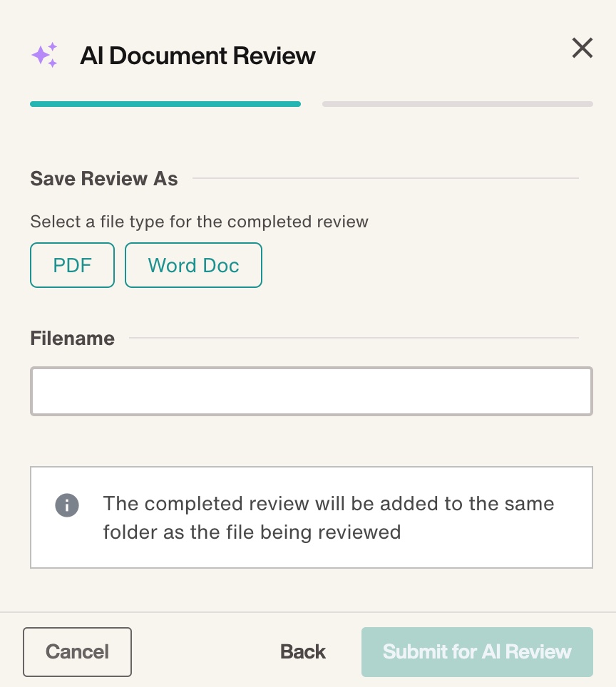The height and width of the screenshot is (687, 616).
Task: Click the "Save Review As" section heading
Action: 104,178
